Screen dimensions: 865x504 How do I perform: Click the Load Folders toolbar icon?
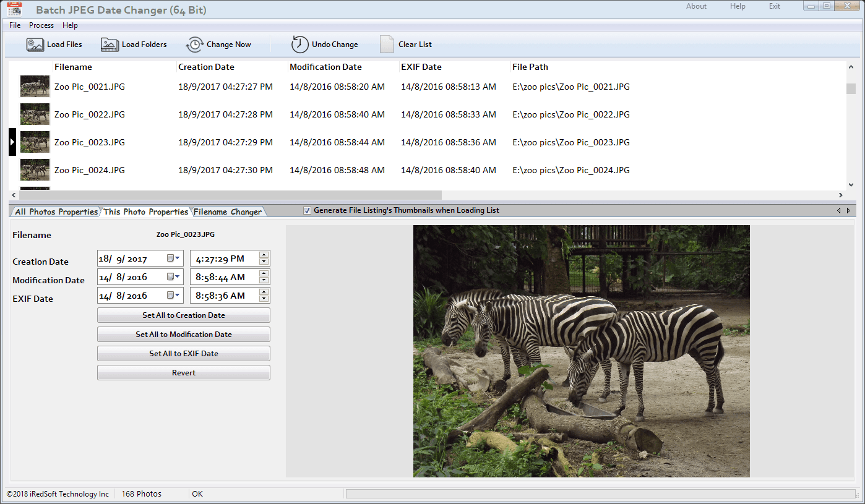[110, 45]
